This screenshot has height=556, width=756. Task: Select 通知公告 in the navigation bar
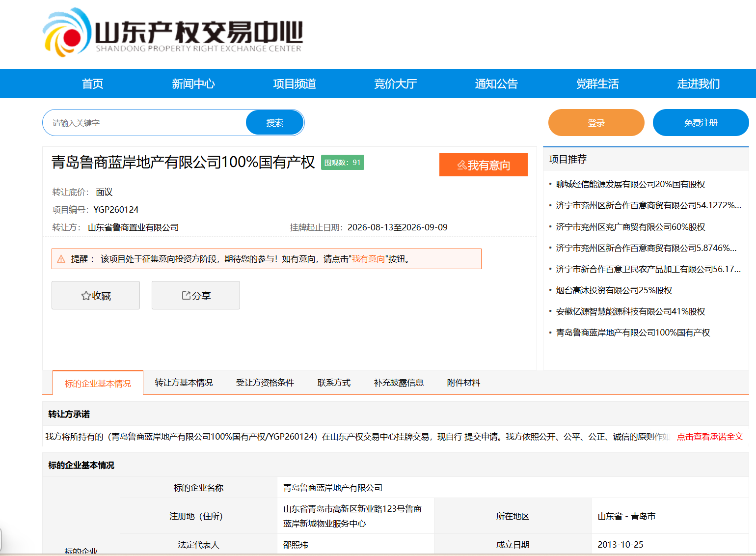point(496,84)
